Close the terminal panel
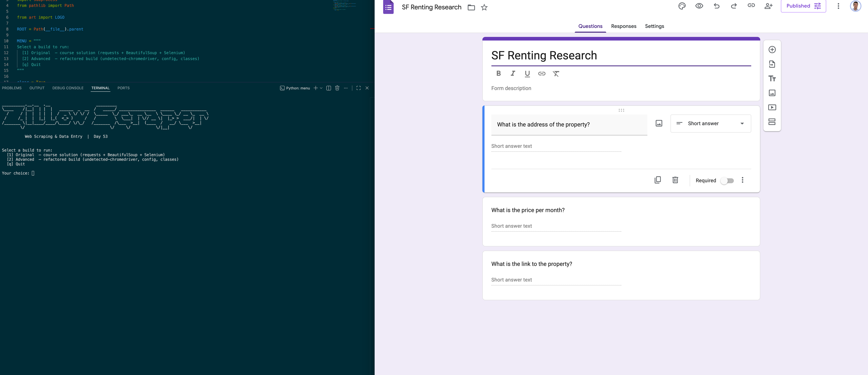 (x=367, y=88)
